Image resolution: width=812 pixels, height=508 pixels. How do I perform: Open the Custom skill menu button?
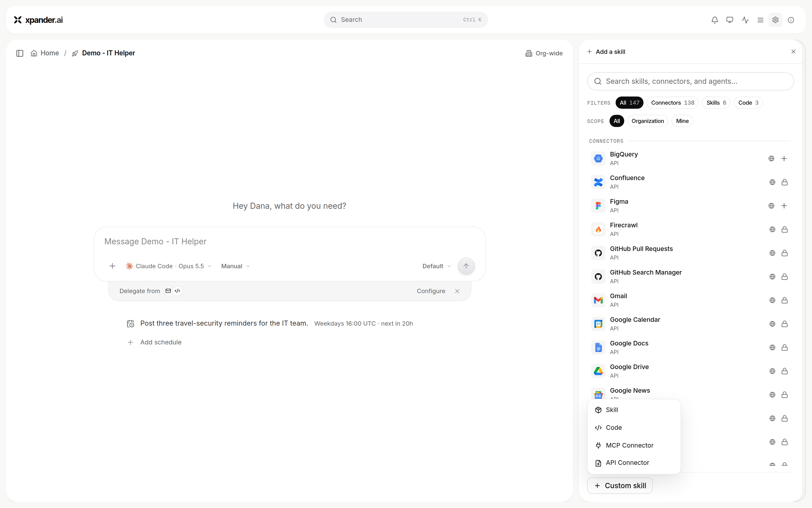[x=620, y=486]
